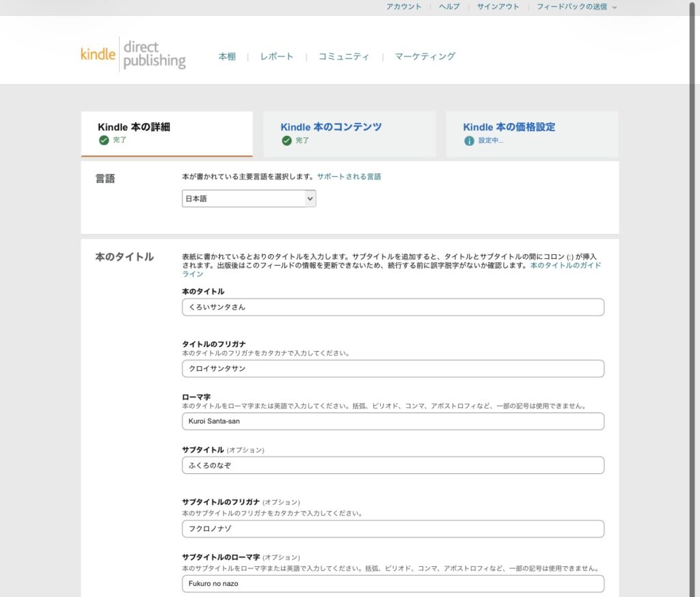Click the Kindle Direct Publishing logo

coord(133,55)
